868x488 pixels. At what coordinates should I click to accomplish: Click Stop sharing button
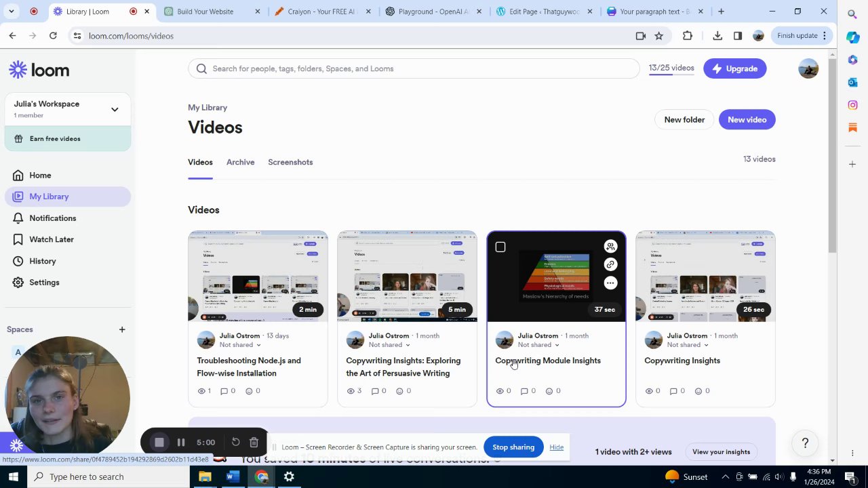point(513,447)
